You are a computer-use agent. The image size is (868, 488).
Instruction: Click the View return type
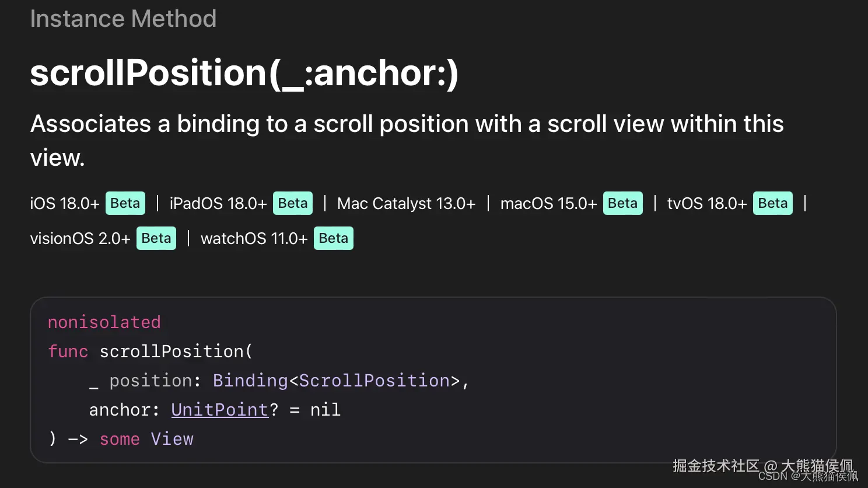click(x=171, y=439)
